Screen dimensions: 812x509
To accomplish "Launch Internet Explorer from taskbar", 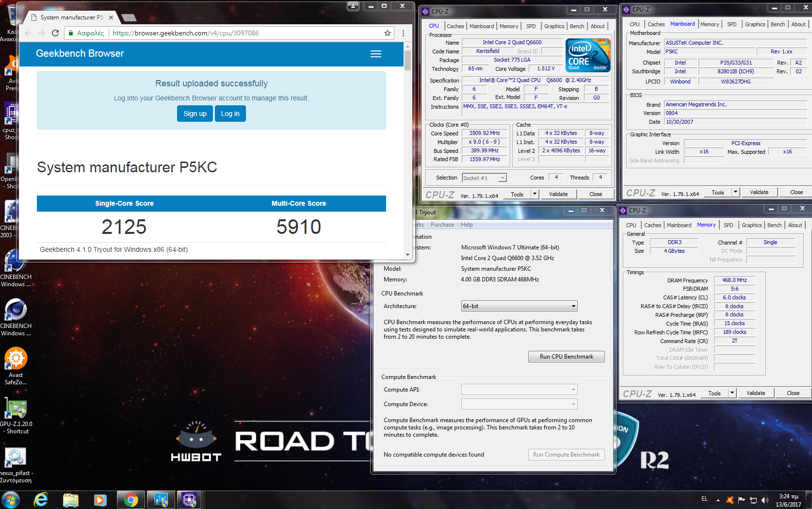I will pos(41,500).
